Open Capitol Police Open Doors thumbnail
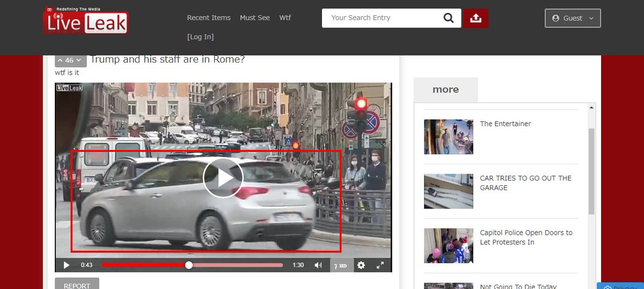 [x=449, y=245]
